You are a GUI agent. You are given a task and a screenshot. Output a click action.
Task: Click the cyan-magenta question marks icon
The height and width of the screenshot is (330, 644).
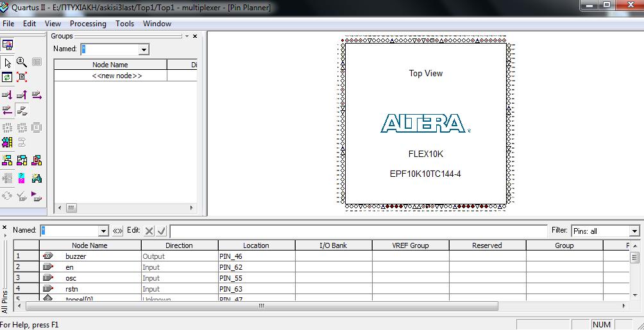click(x=22, y=178)
